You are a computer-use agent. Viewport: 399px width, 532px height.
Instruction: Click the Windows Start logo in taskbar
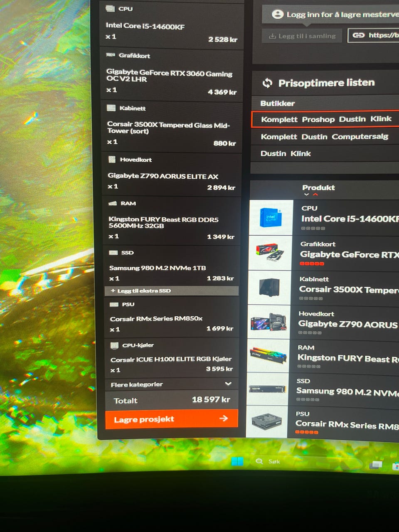237,461
